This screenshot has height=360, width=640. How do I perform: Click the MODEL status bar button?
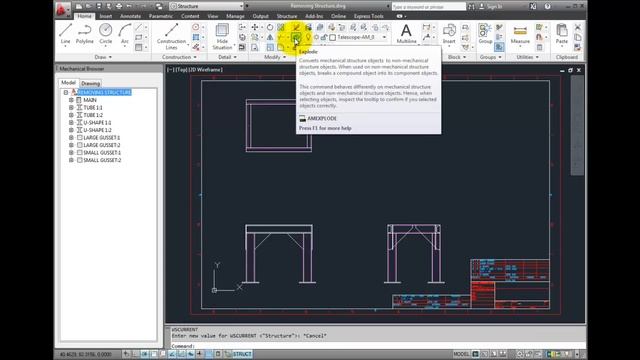pyautogui.click(x=461, y=354)
